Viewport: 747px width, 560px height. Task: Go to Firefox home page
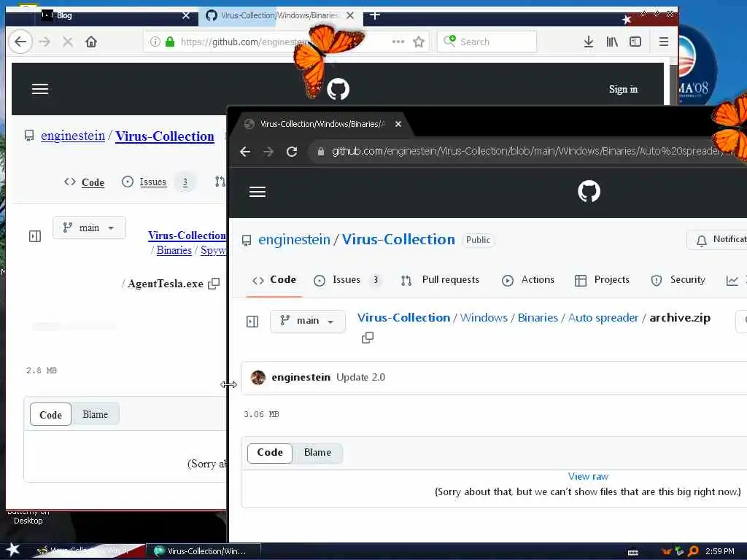click(x=91, y=42)
